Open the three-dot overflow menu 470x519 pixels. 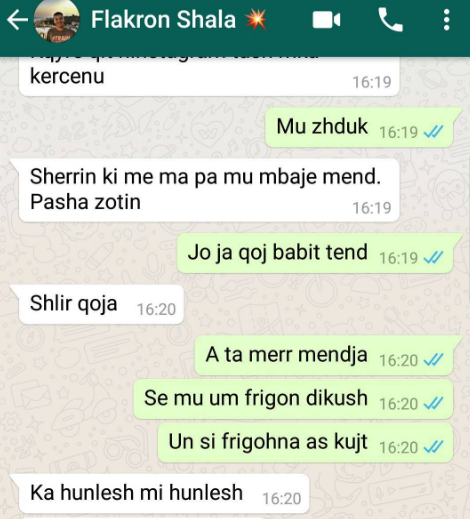click(x=447, y=20)
